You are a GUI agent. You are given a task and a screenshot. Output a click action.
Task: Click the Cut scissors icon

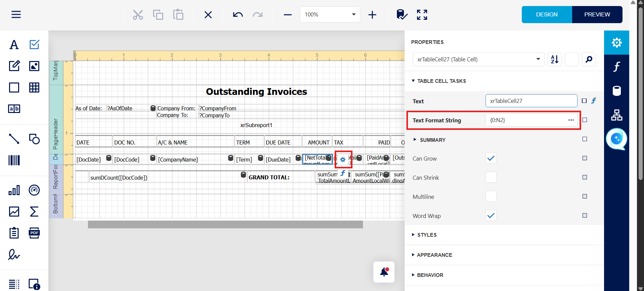(138, 15)
